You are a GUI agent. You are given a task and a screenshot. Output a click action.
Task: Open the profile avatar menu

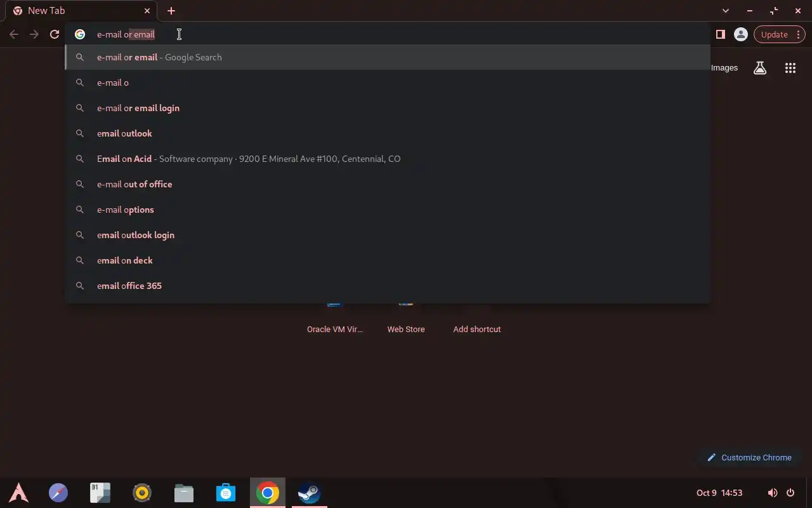[740, 34]
